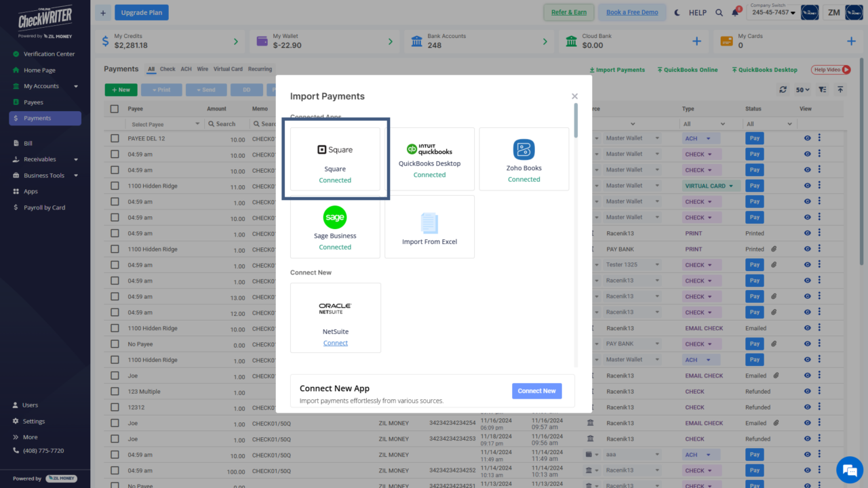Select all payments with the header checkbox

point(115,108)
